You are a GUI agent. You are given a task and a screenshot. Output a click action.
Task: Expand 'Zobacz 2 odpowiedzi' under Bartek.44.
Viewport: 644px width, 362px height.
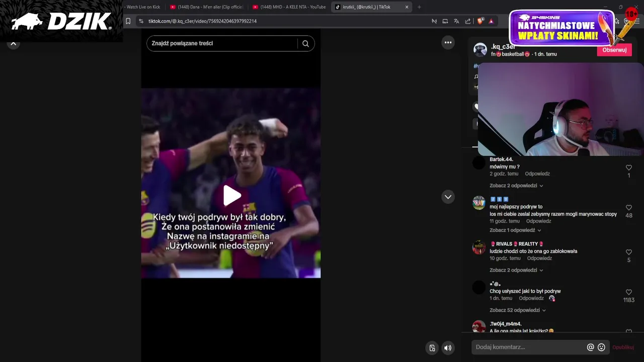516,186
